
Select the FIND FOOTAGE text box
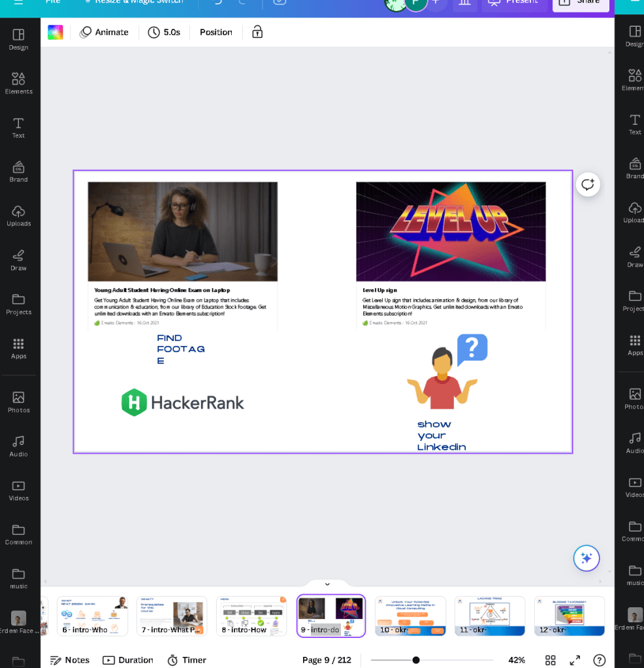[x=181, y=349]
